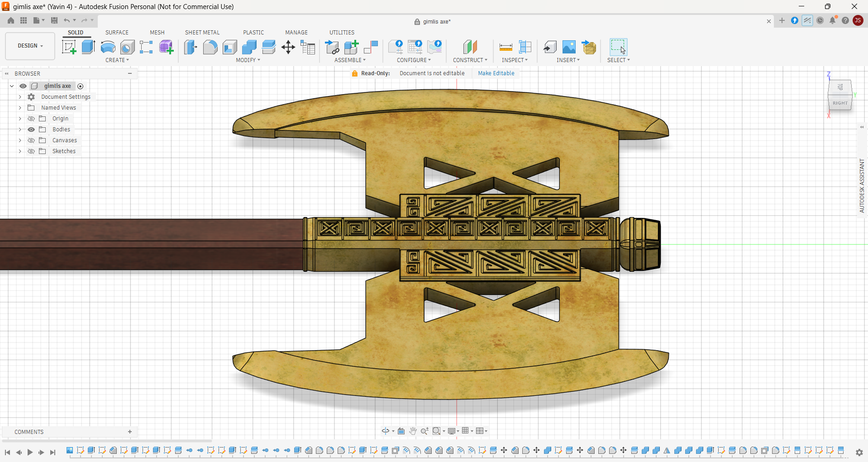The width and height of the screenshot is (868, 462).
Task: Expand the Document Settings node
Action: pyautogui.click(x=20, y=97)
